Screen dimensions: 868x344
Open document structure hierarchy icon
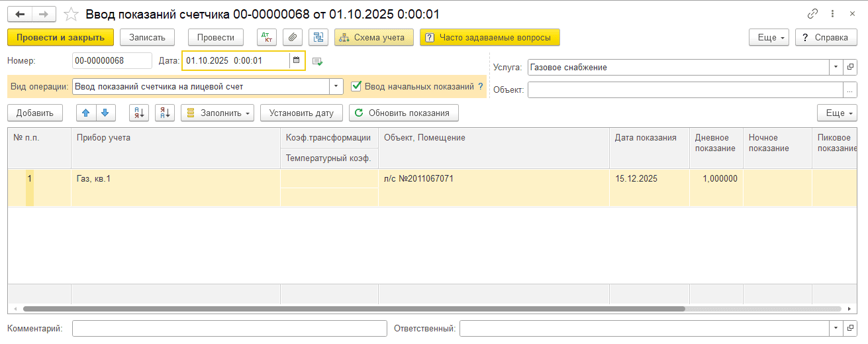pyautogui.click(x=318, y=37)
